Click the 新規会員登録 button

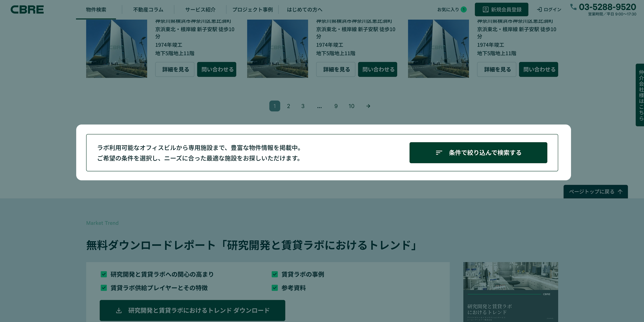tap(502, 10)
